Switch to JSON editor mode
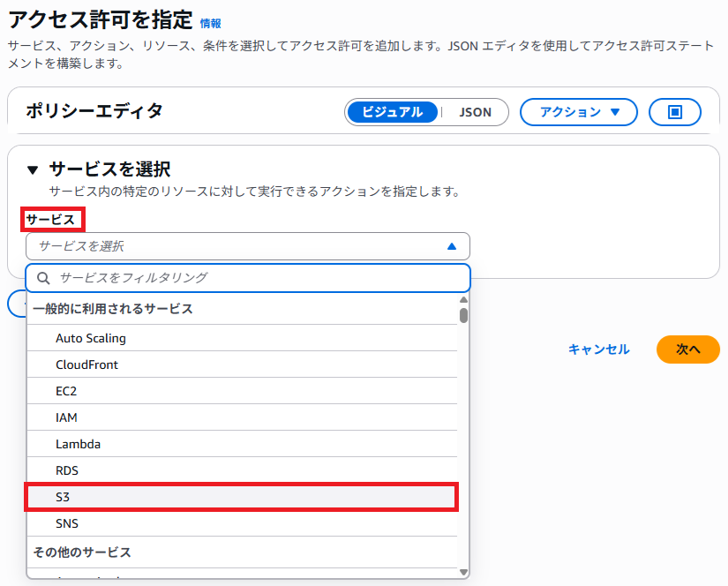This screenshot has height=586, width=728. point(476,112)
